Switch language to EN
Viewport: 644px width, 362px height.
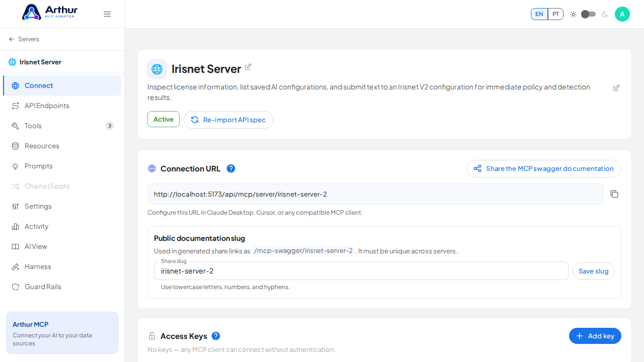[x=539, y=14]
